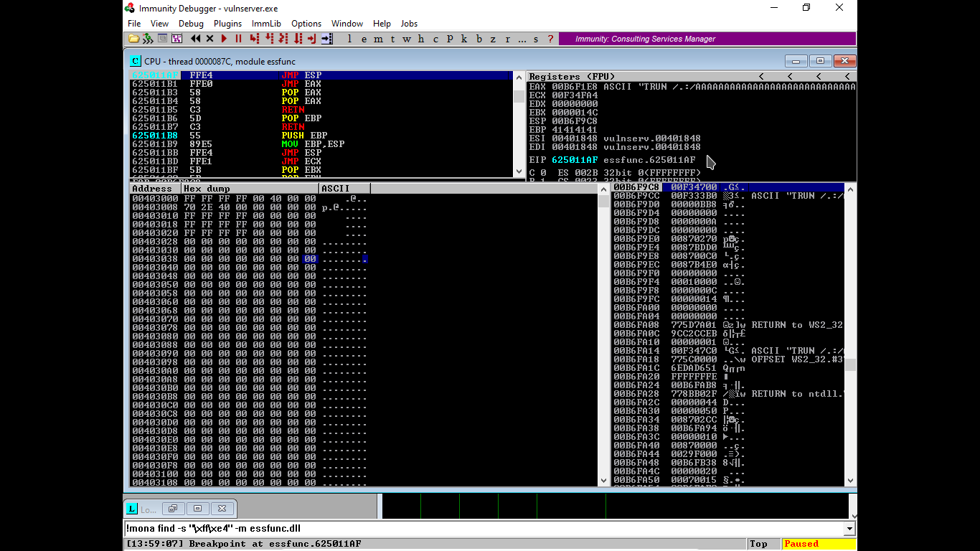Open the File menu
The width and height of the screenshot is (980, 551).
pos(134,24)
